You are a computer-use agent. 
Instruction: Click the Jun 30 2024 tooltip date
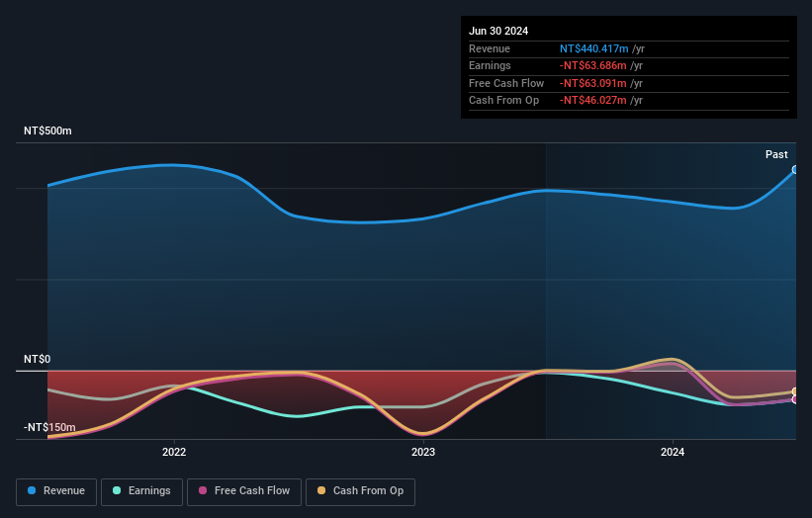coord(498,31)
